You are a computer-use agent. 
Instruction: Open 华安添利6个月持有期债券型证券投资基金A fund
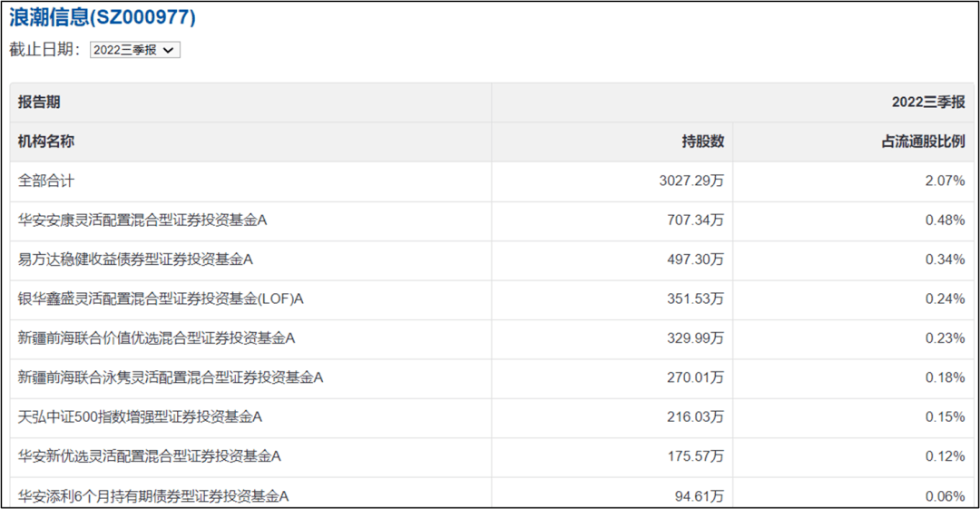153,495
